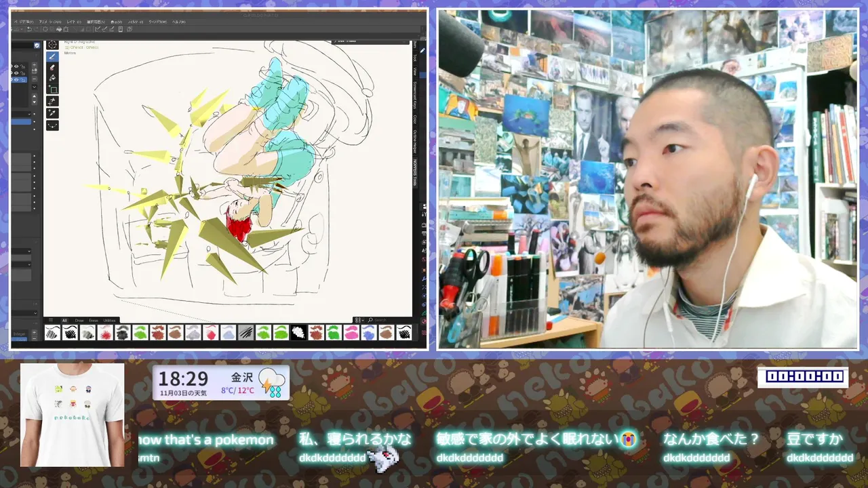Switch to the Utilities brushes tab
868x488 pixels.
109,320
